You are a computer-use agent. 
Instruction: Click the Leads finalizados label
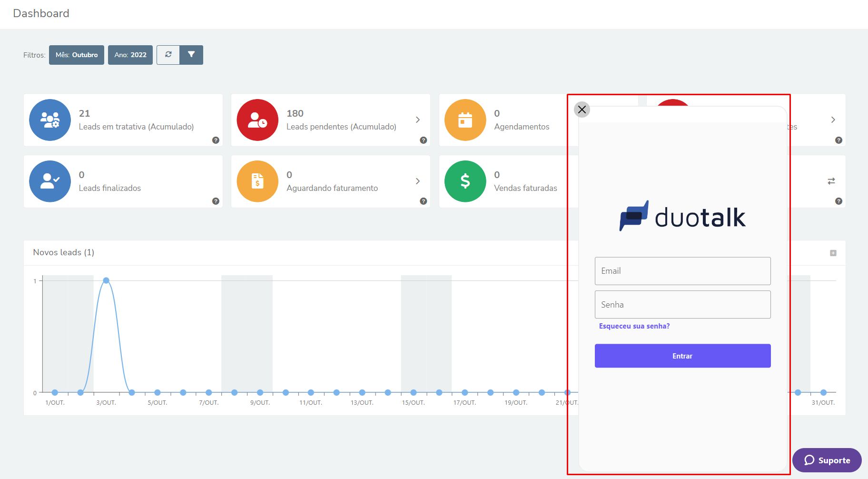[110, 188]
